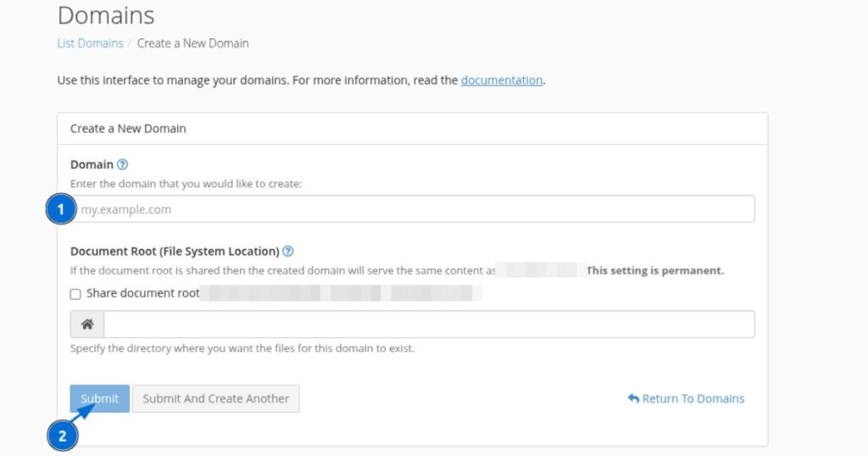
Task: Open the Document Root help icon
Action: click(288, 252)
